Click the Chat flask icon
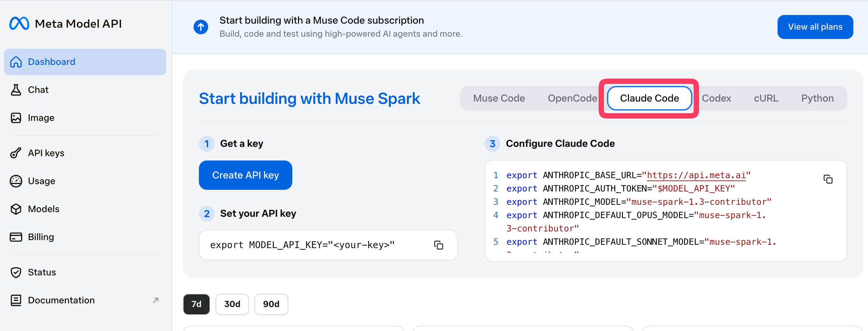 (x=16, y=90)
